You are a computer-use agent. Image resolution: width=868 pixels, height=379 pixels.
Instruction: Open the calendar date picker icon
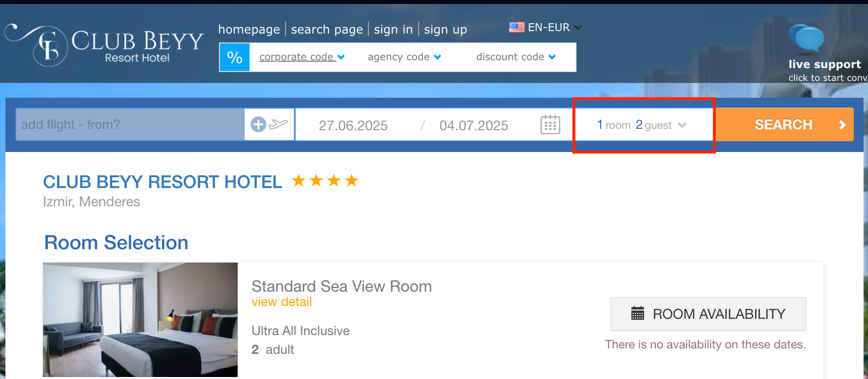pos(550,125)
